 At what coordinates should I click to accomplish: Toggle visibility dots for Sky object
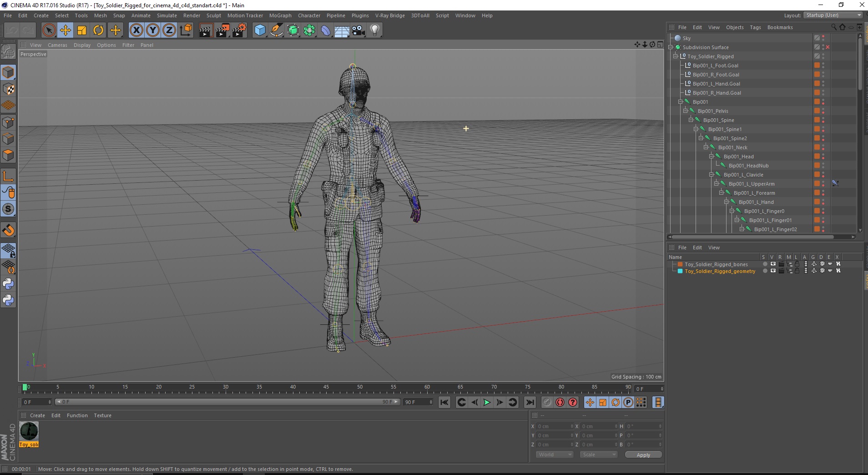pyautogui.click(x=823, y=38)
